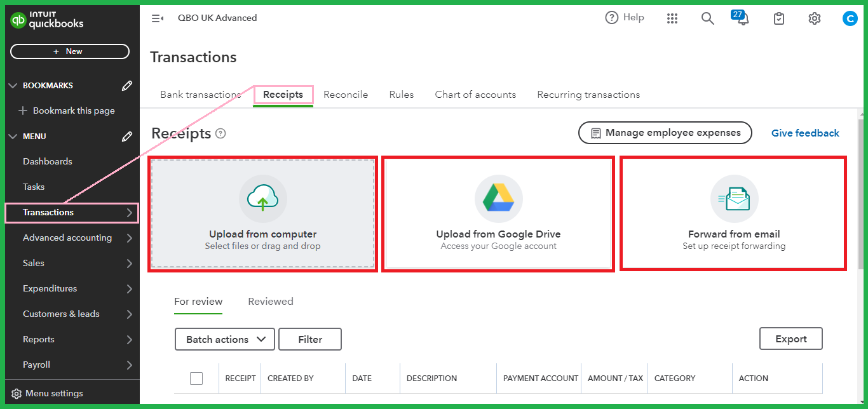Open the apps grid launcher icon
This screenshot has width=868, height=409.
click(x=672, y=18)
